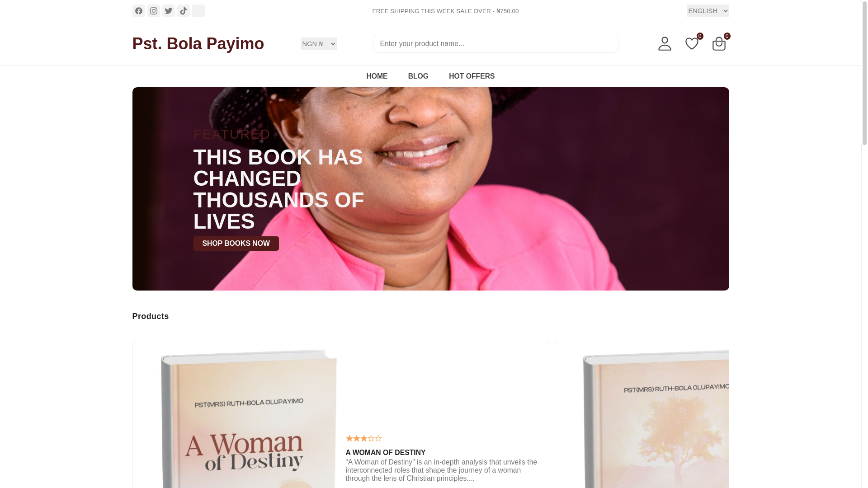Go to the HOME menu item
This screenshot has height=488, width=868.
click(377, 76)
